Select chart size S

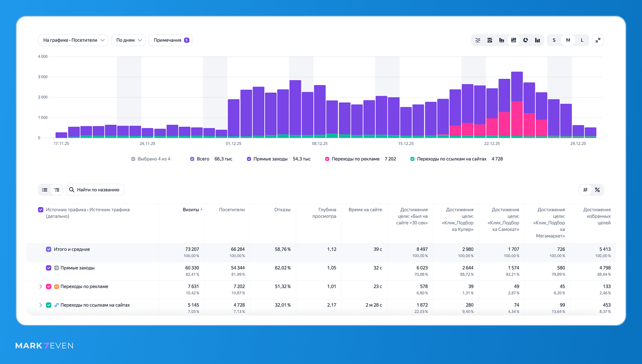point(554,40)
